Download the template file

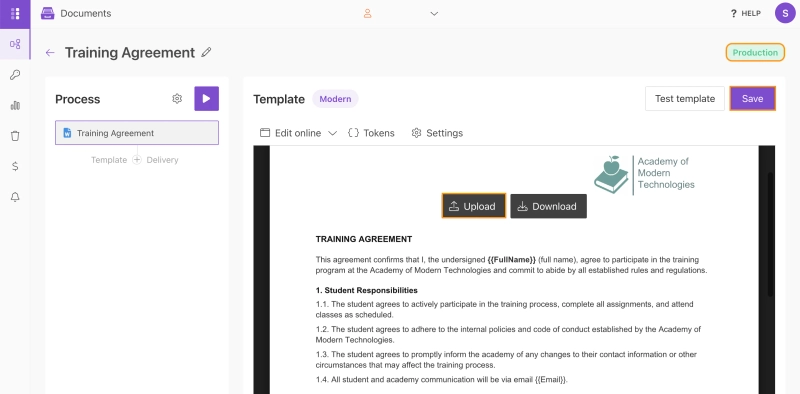pos(548,206)
